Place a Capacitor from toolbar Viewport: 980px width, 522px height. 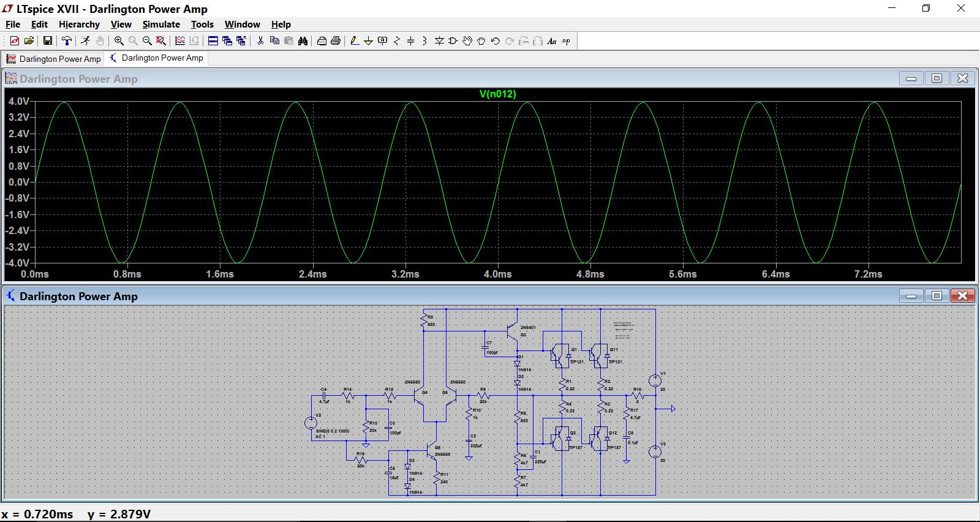(x=410, y=41)
